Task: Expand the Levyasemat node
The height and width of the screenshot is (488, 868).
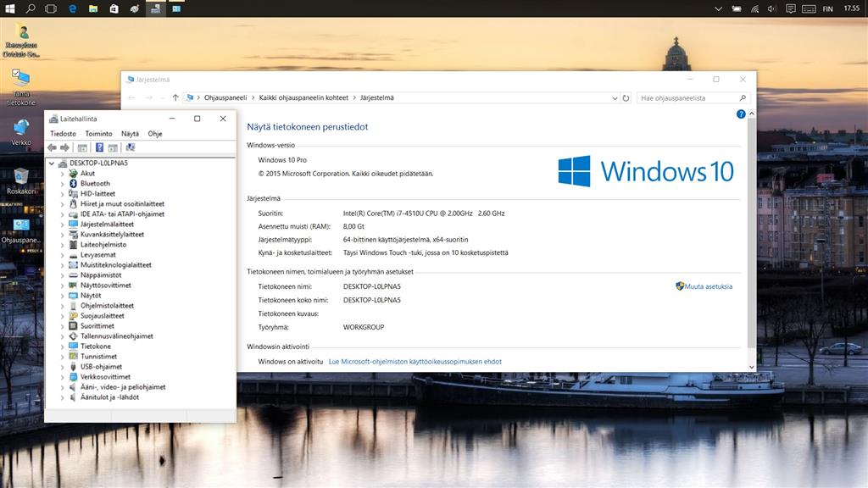Action: coord(62,255)
